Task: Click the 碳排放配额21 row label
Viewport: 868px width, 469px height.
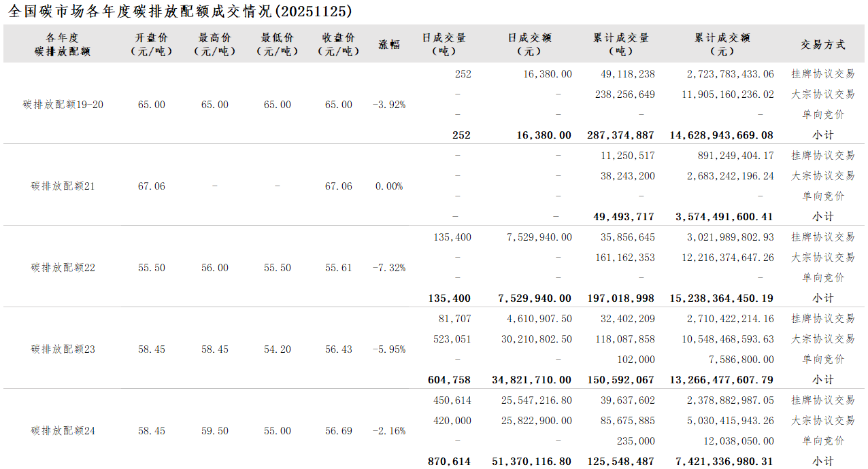Action: point(63,186)
